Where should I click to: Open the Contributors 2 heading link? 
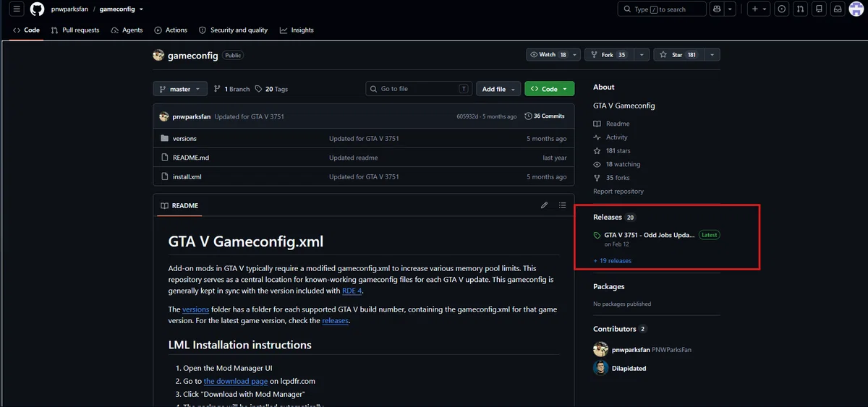(620, 329)
